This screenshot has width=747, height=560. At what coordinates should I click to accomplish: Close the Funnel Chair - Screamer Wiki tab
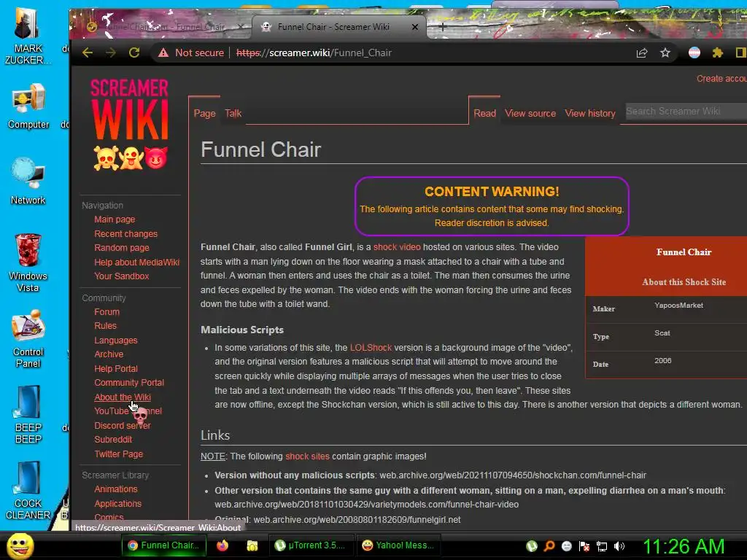[415, 27]
